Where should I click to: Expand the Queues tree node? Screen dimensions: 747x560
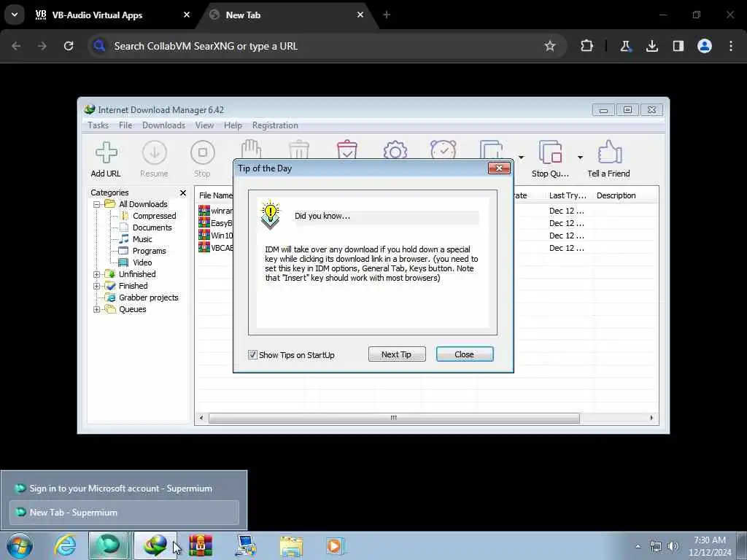(x=97, y=309)
